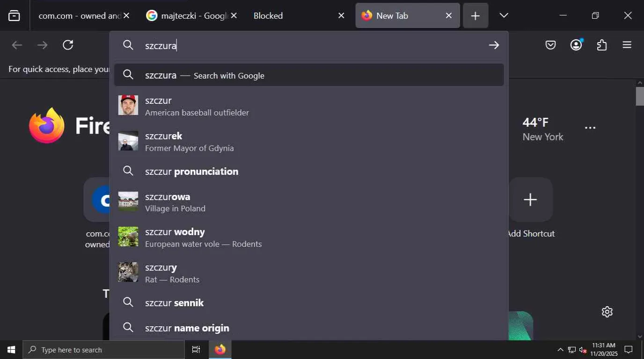Open the Firefox application menu
Screen dimensions: 644x359
click(627, 45)
